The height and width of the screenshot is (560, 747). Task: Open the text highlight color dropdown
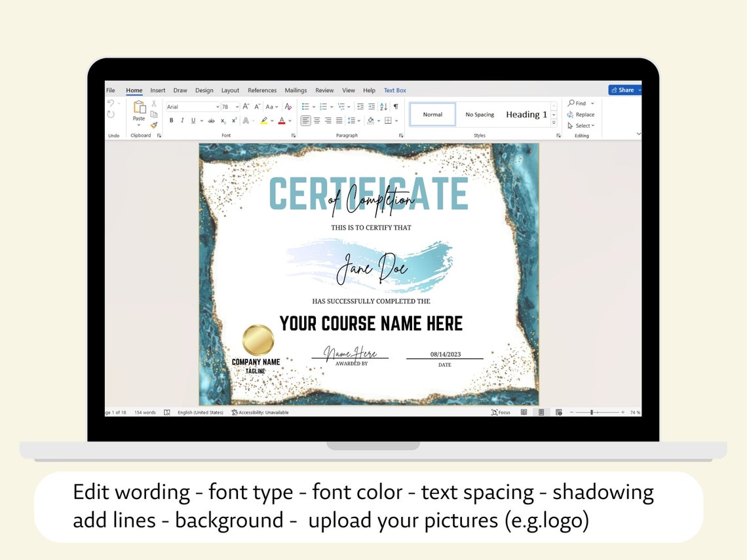pos(272,121)
